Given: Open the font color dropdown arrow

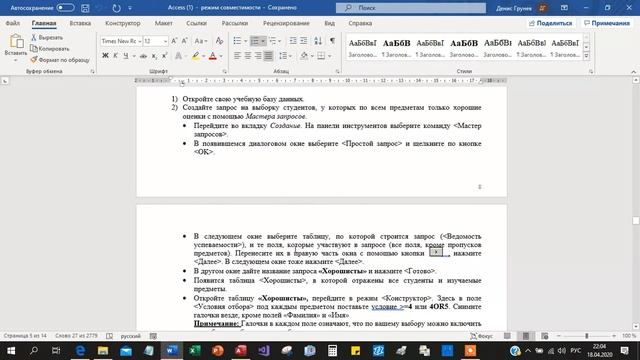Looking at the screenshot, I should [x=221, y=56].
